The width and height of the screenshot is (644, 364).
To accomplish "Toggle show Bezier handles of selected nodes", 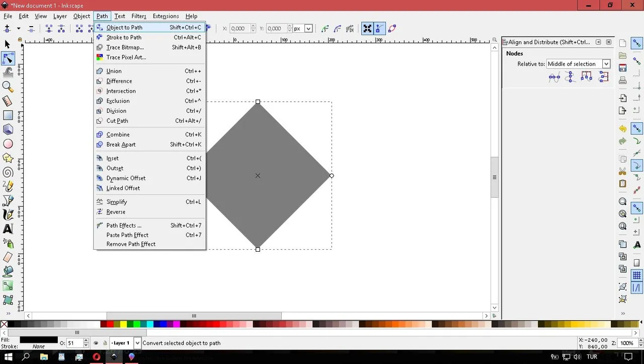I will point(379,29).
